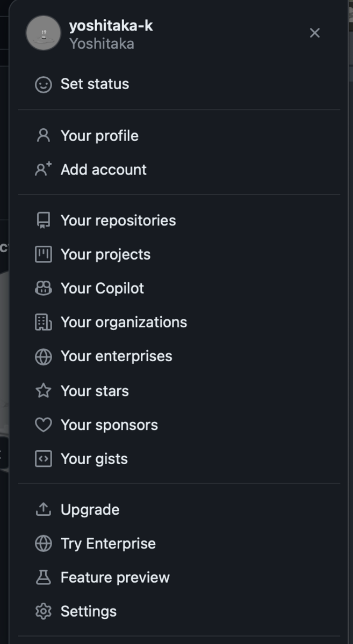Screen dimensions: 353x644
Task: Click the Settings gear icon
Action: point(43,611)
